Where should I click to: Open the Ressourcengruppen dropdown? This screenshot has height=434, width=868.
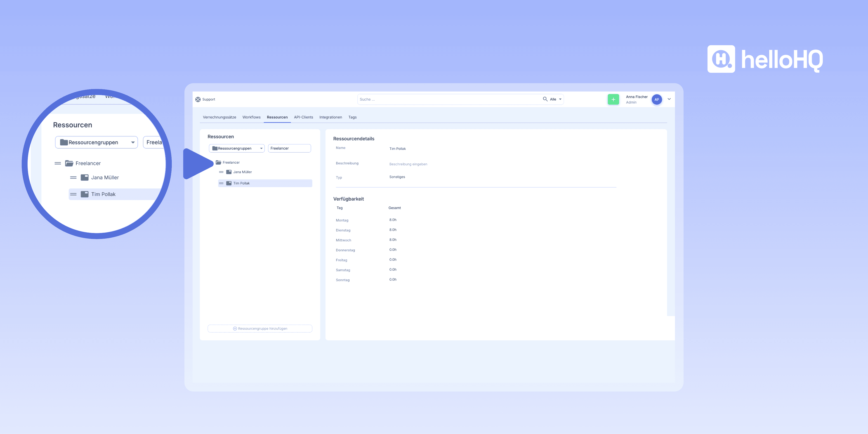point(237,148)
